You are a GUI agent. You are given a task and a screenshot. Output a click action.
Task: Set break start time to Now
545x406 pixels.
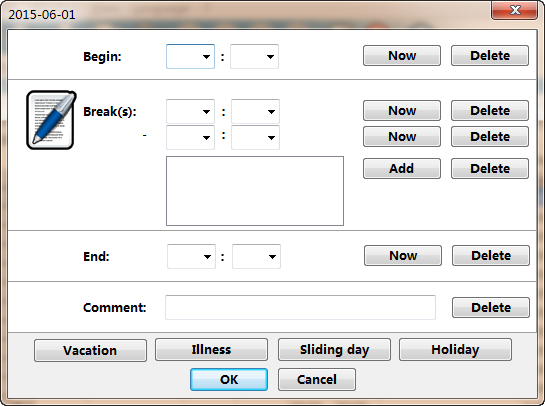coord(402,111)
